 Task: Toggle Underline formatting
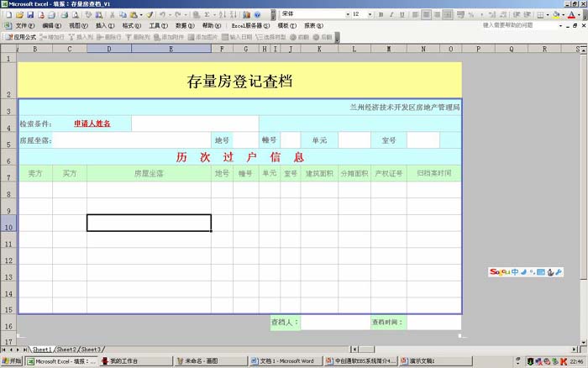click(403, 15)
